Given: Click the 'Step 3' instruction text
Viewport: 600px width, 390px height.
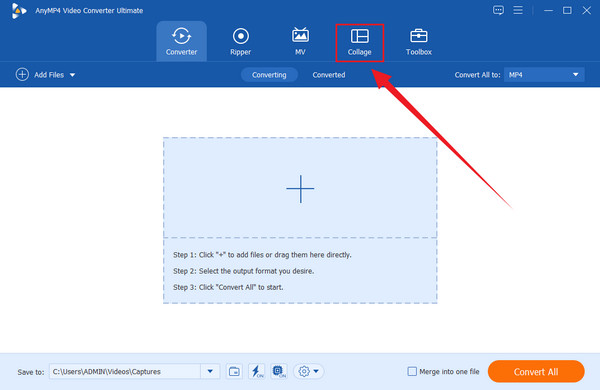Looking at the screenshot, I should (x=228, y=287).
